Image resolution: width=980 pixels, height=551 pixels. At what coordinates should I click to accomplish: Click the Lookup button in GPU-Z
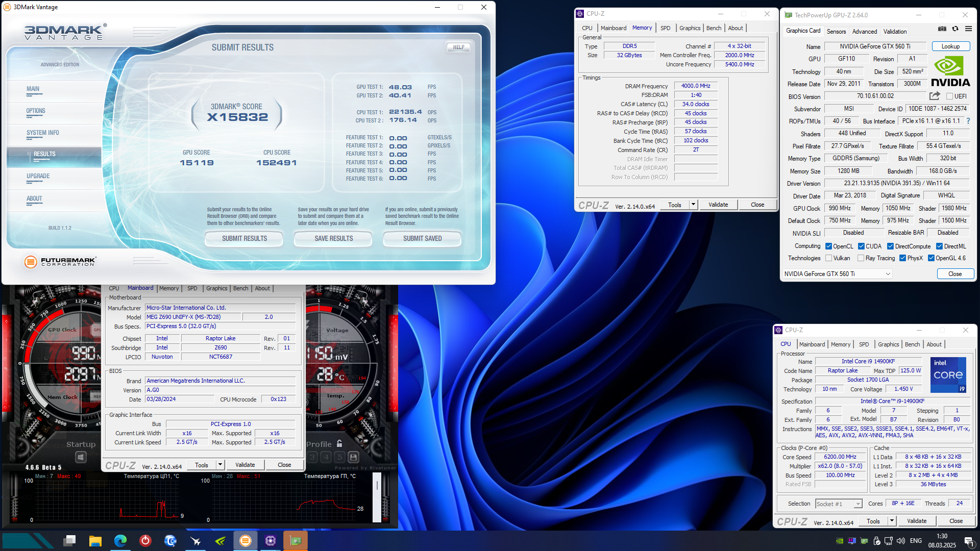(x=950, y=46)
